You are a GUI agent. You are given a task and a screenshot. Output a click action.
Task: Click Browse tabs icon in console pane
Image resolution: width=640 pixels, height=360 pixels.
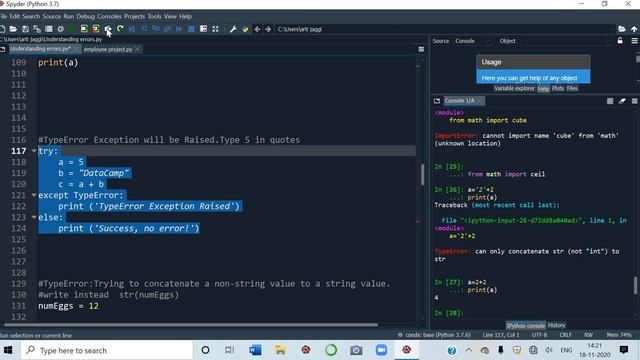coord(437,101)
